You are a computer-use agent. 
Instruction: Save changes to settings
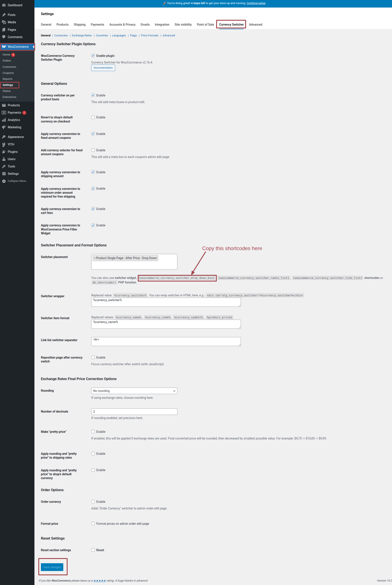(52, 567)
